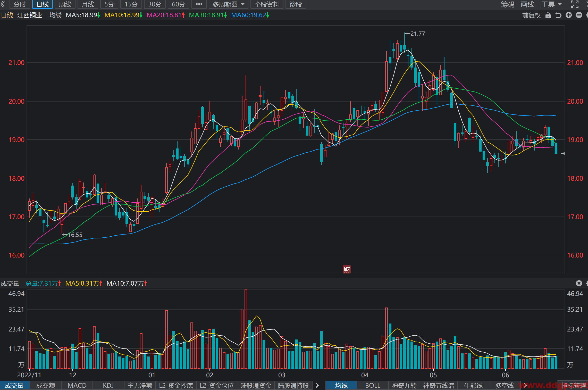The image size is (588, 390).
Task: Click the volume MA10:7.07万 label
Action: click(127, 283)
